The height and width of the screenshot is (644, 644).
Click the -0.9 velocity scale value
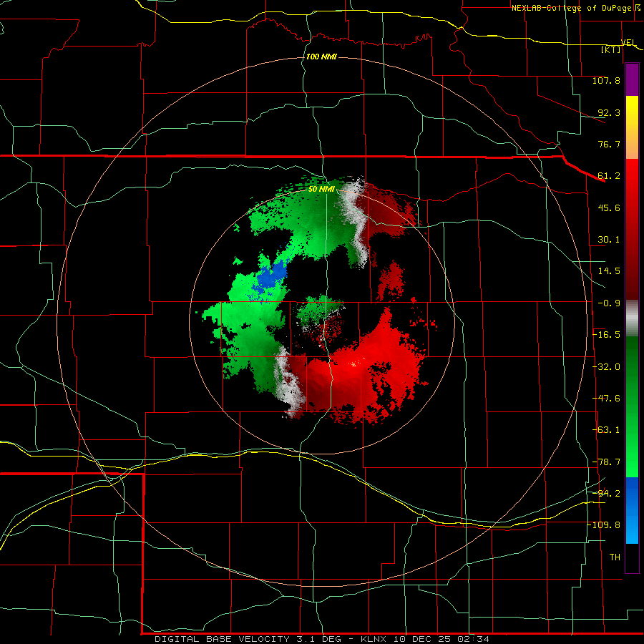609,303
